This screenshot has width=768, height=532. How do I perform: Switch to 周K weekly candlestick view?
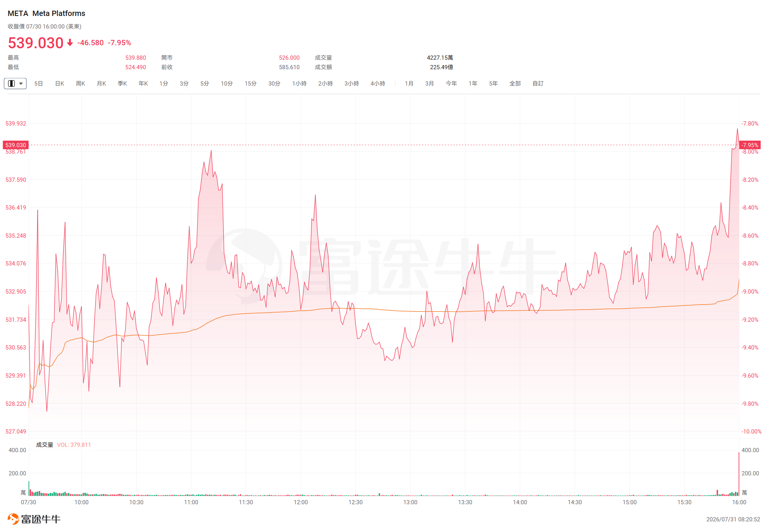click(80, 83)
